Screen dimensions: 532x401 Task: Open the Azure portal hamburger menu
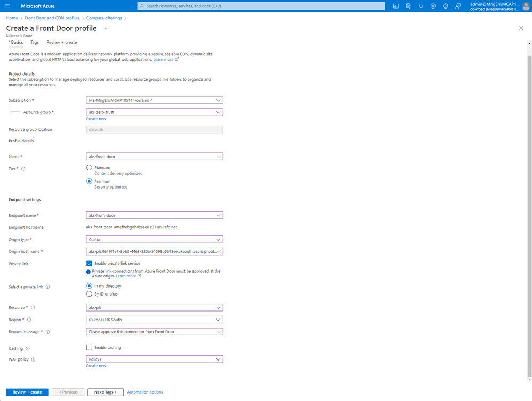point(7,6)
